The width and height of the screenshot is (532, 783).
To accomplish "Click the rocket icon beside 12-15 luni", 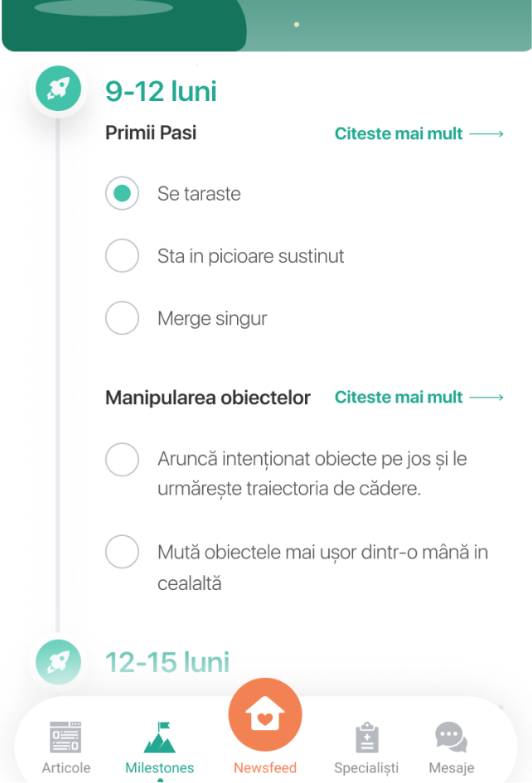I will 59,662.
